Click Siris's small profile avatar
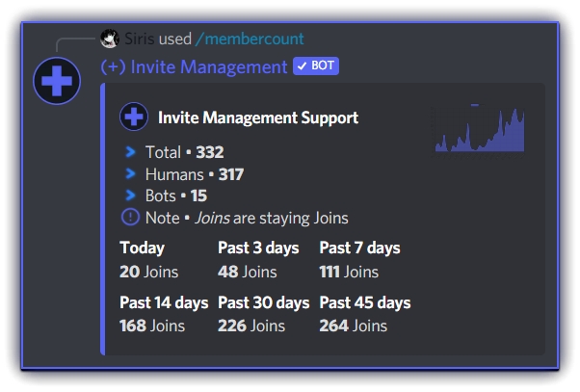 point(110,39)
